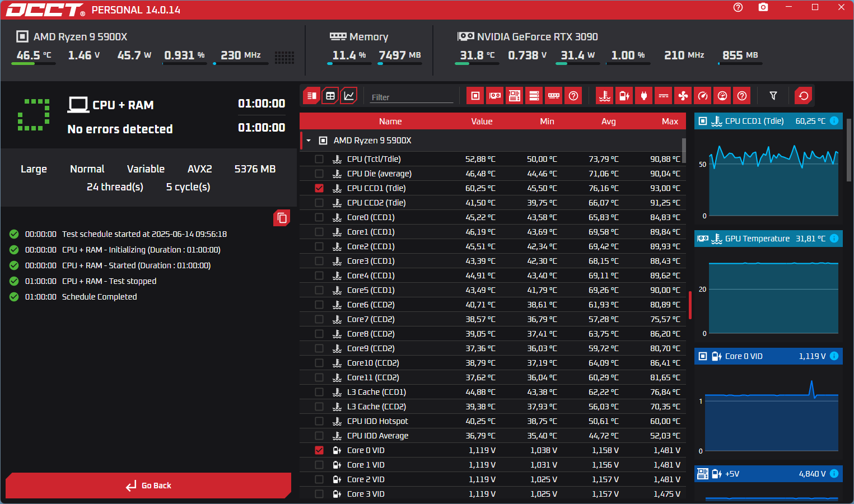Viewport: 854px width, 504px height.
Task: Click the 46.5 °C CPU temperature reading
Action: pos(34,55)
